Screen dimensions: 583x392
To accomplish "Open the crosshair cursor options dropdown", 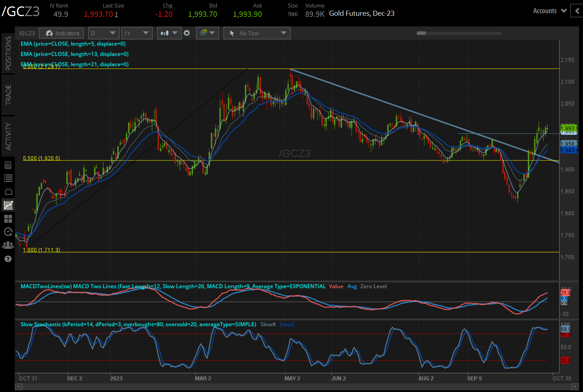I will coord(207,33).
